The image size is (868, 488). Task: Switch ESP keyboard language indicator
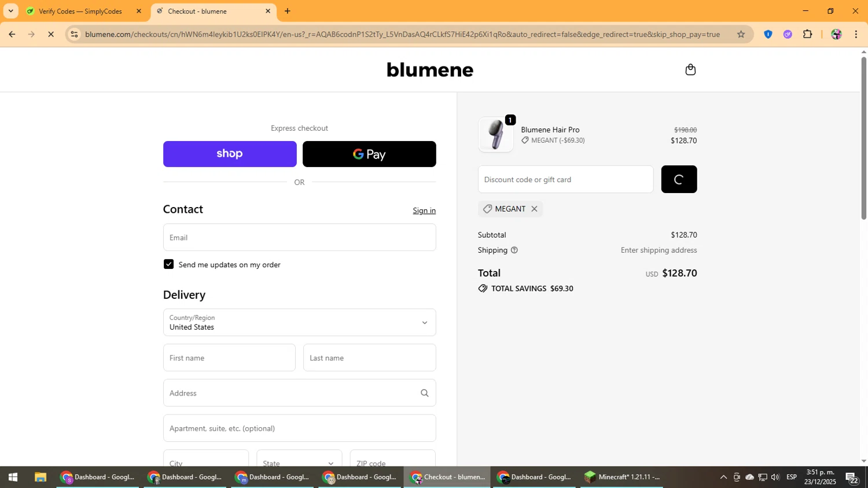(792, 477)
